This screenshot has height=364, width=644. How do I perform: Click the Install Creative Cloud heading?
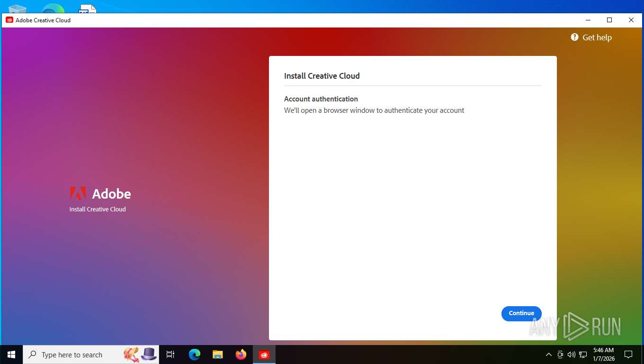[x=322, y=76]
